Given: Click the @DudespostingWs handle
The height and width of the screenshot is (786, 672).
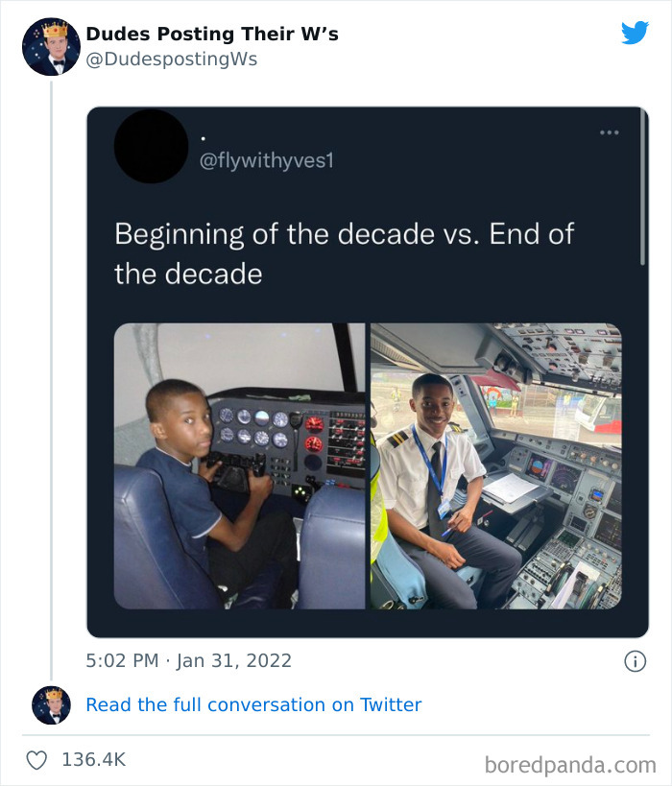Looking at the screenshot, I should [171, 60].
